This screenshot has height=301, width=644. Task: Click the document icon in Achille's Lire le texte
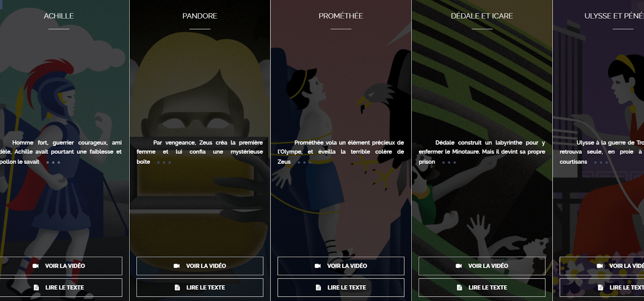coord(36,287)
